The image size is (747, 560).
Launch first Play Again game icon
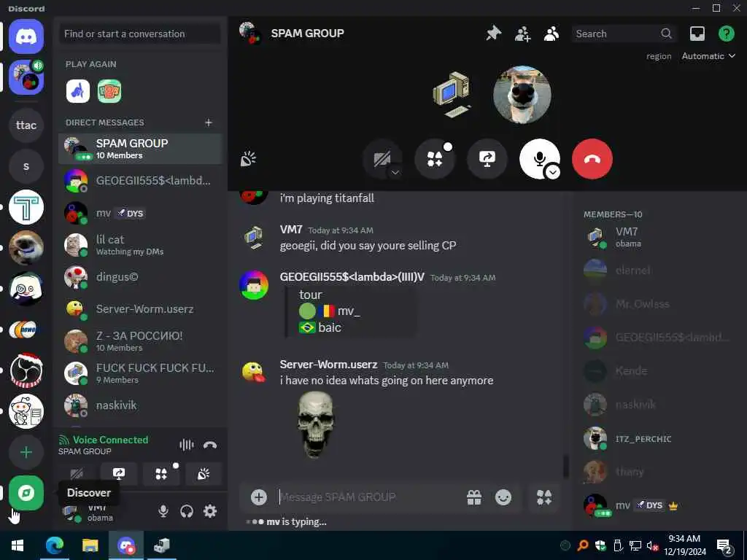[x=77, y=91]
